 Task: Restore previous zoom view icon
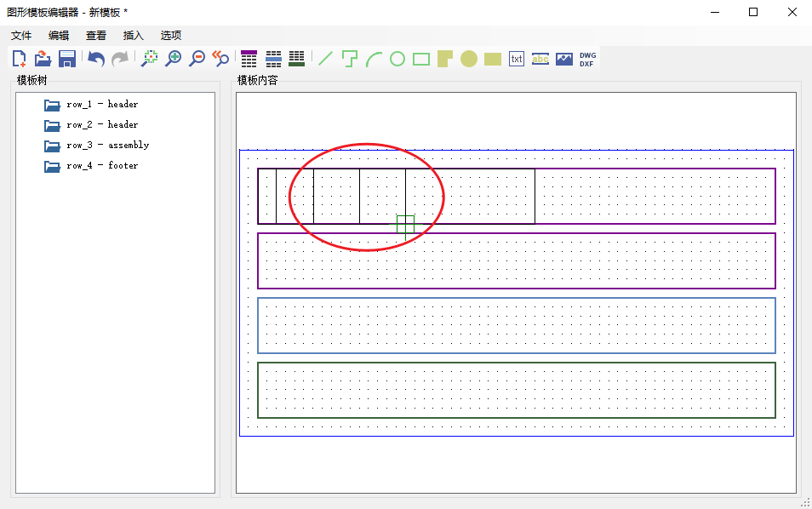coord(220,59)
